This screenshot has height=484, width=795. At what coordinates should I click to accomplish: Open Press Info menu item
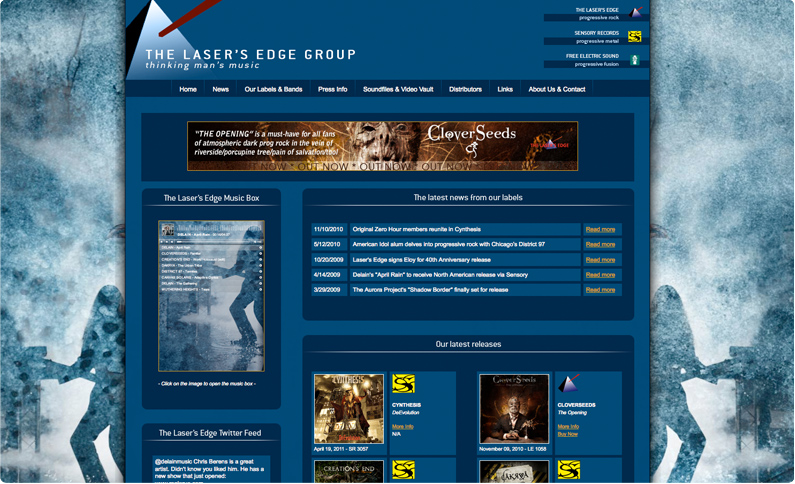pyautogui.click(x=333, y=89)
